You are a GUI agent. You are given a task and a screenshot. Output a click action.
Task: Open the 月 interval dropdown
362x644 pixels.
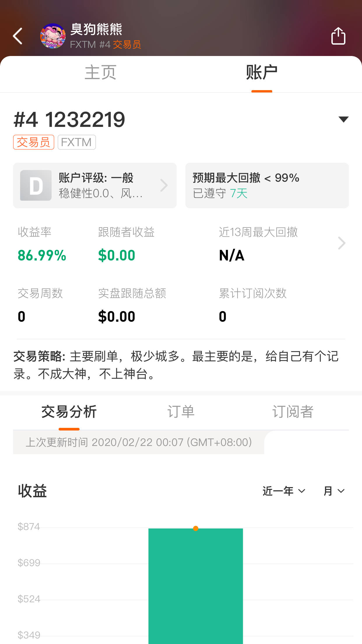click(x=334, y=491)
